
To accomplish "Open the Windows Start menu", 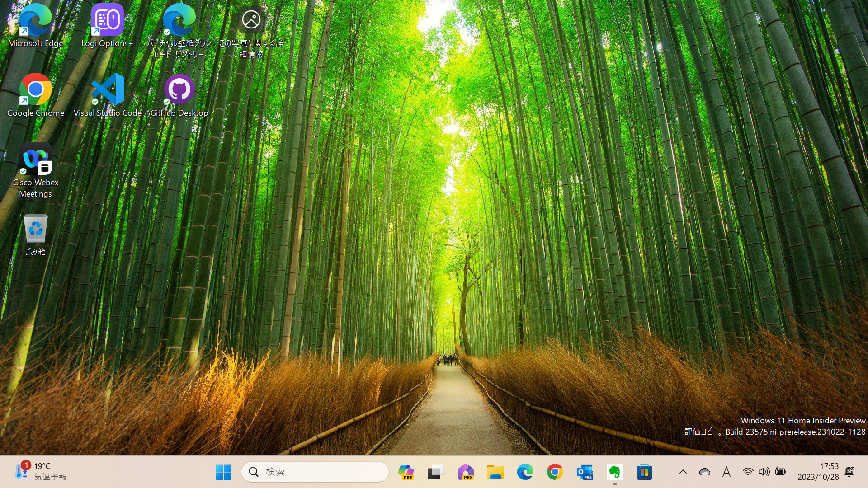I will pos(223,472).
